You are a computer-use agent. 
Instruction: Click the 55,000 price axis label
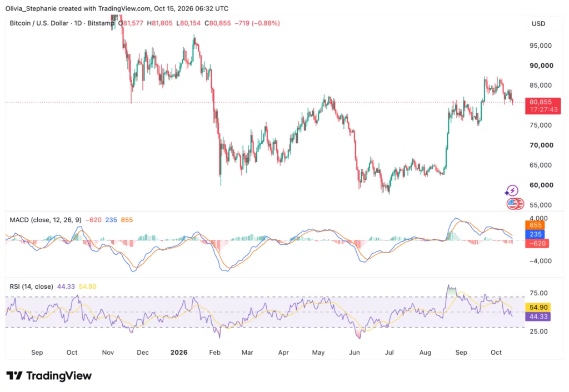(541, 205)
